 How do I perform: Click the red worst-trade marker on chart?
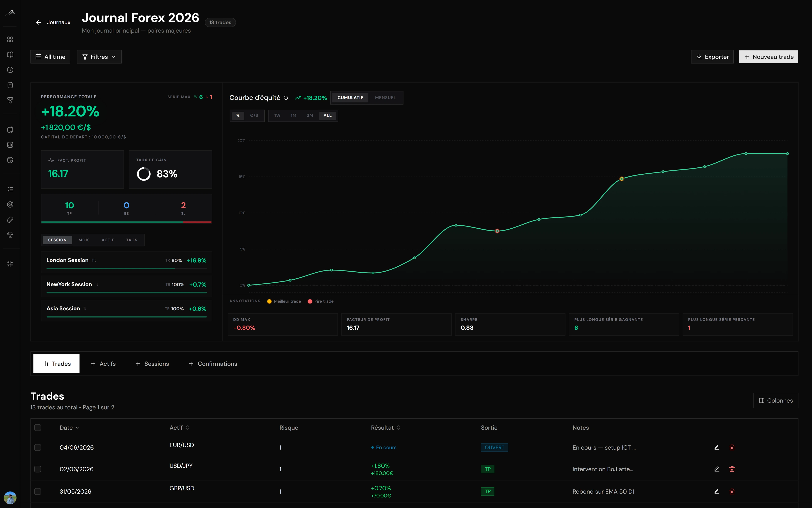[497, 231]
